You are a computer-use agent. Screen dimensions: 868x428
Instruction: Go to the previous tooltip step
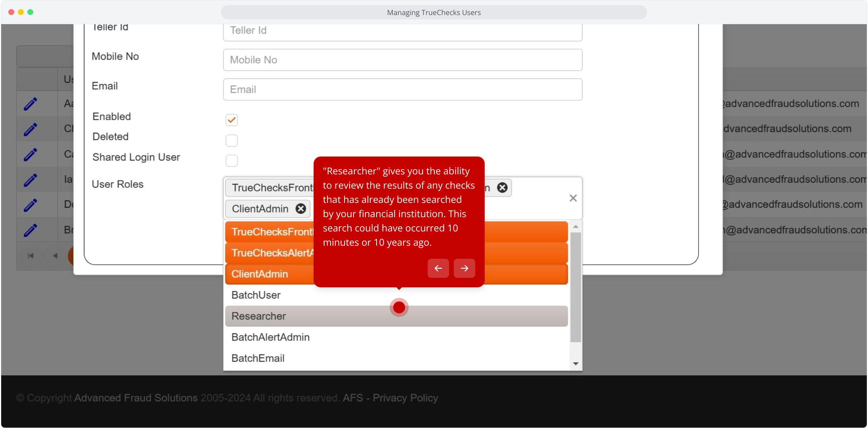click(x=438, y=268)
